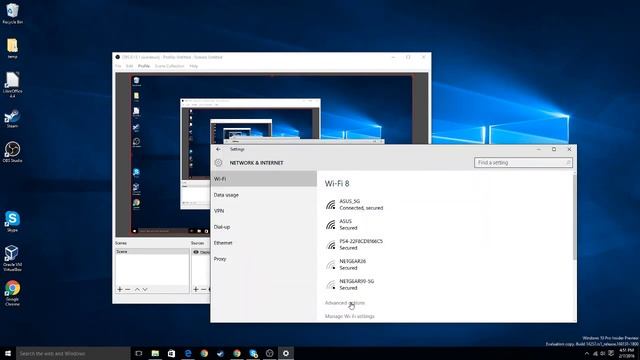Move the scene up in OBS
Viewport: 640px width, 360px height.
coord(137,289)
